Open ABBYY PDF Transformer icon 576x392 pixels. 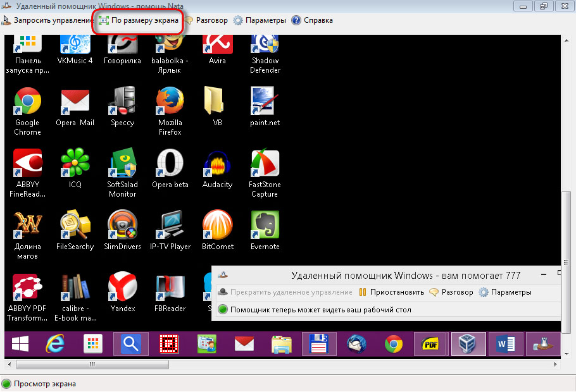tap(28, 297)
